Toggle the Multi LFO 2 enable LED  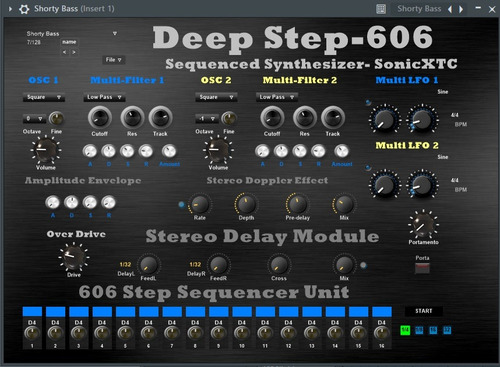pos(368,167)
